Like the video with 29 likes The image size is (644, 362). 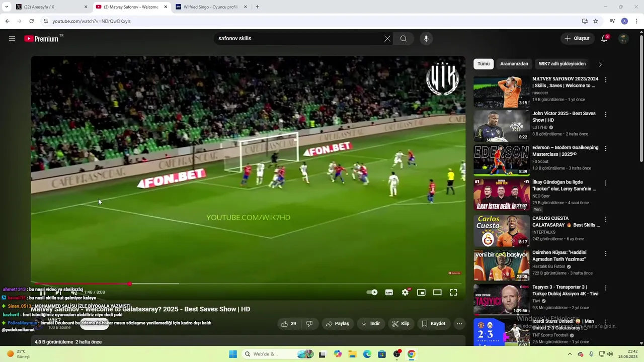pos(289,324)
